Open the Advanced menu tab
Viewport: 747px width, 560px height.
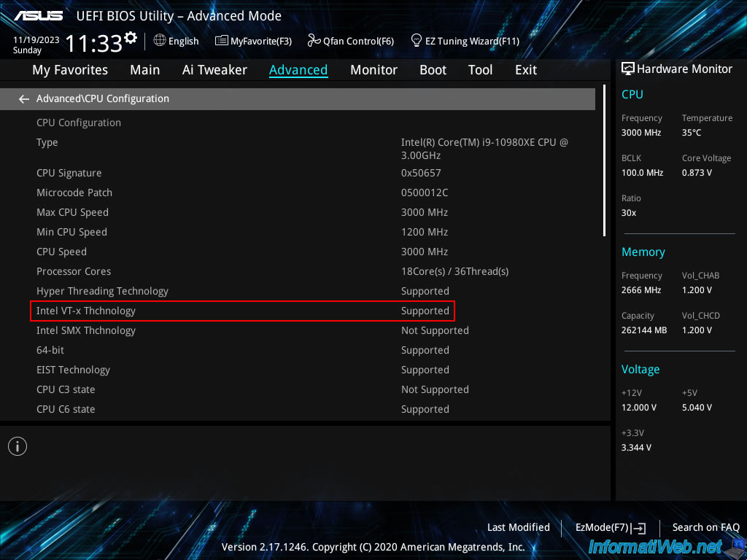point(298,69)
